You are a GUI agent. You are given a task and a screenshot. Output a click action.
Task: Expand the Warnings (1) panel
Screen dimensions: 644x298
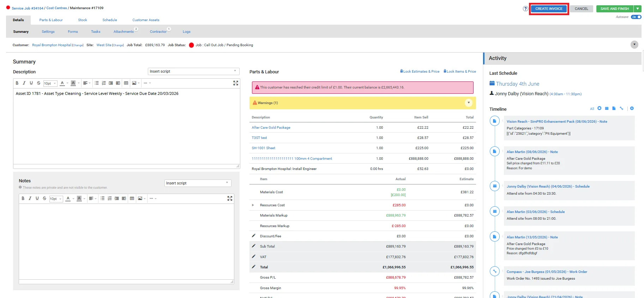[x=469, y=103]
